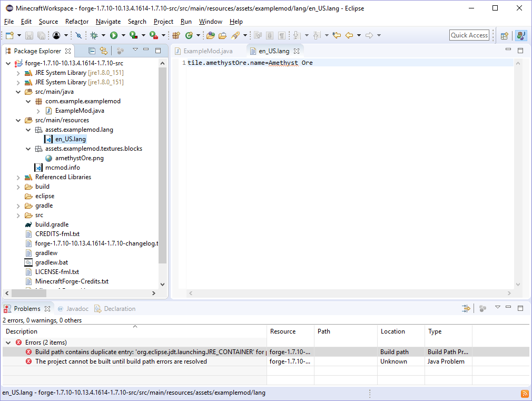Switch to Java perspective icon
532x401 pixels.
[x=521, y=36]
